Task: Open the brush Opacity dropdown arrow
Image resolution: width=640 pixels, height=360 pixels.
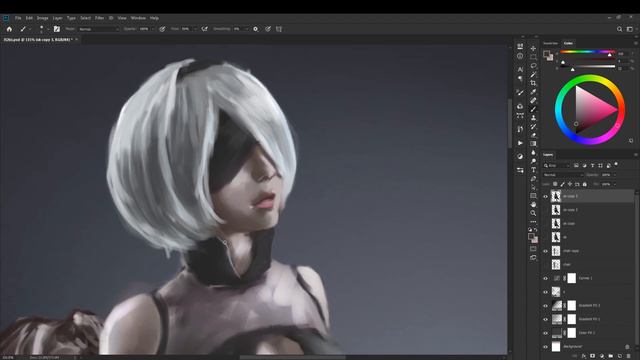Action: 153,29
